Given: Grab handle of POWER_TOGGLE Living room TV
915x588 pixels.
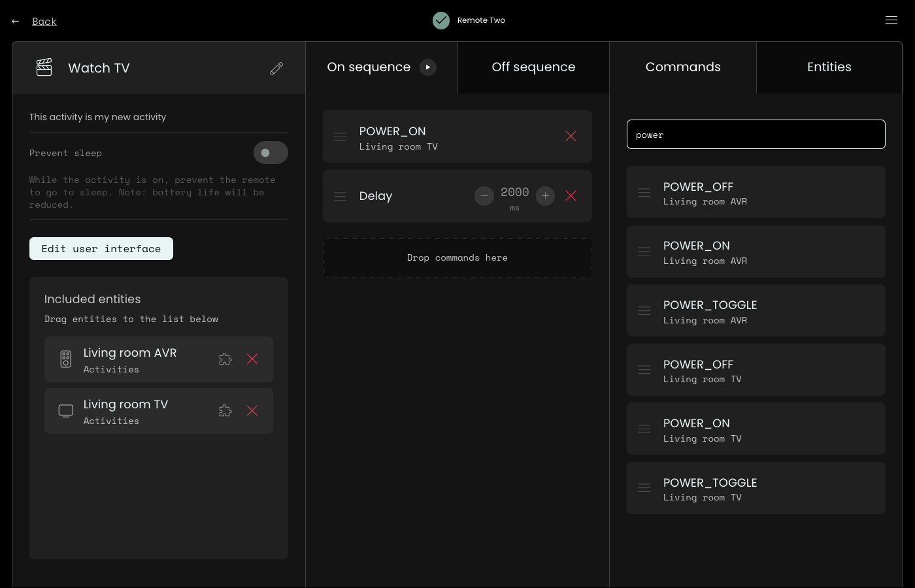Looking at the screenshot, I should tap(644, 488).
